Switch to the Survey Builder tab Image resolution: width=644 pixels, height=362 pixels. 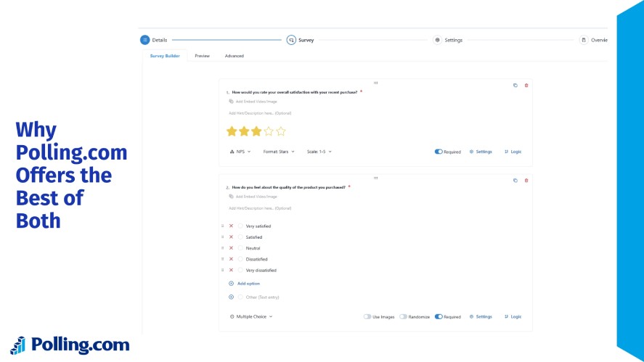click(x=165, y=56)
